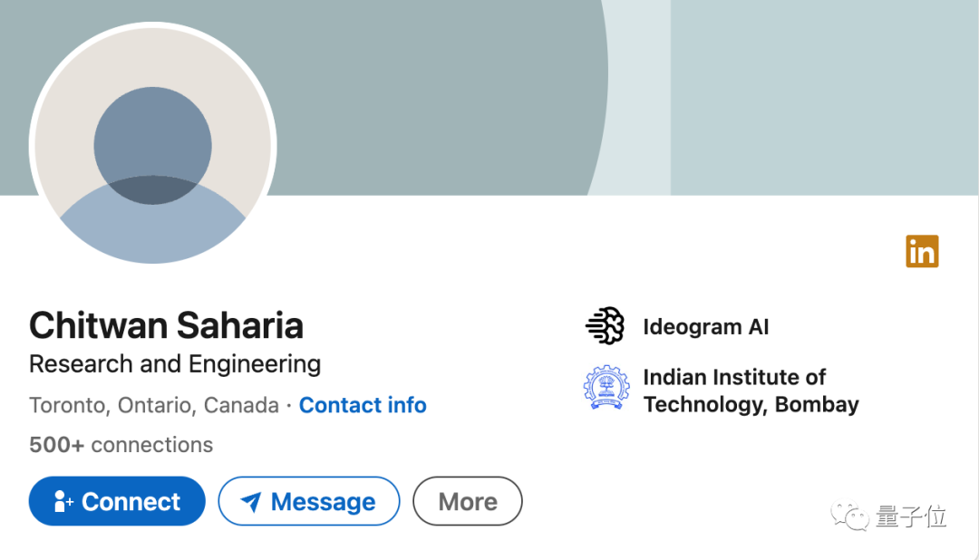Click the Connect button
Viewport: 979px width, 560px height.
[117, 501]
